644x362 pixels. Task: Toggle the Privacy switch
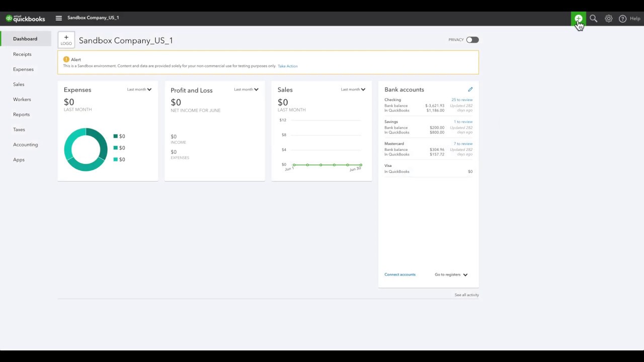(x=472, y=40)
